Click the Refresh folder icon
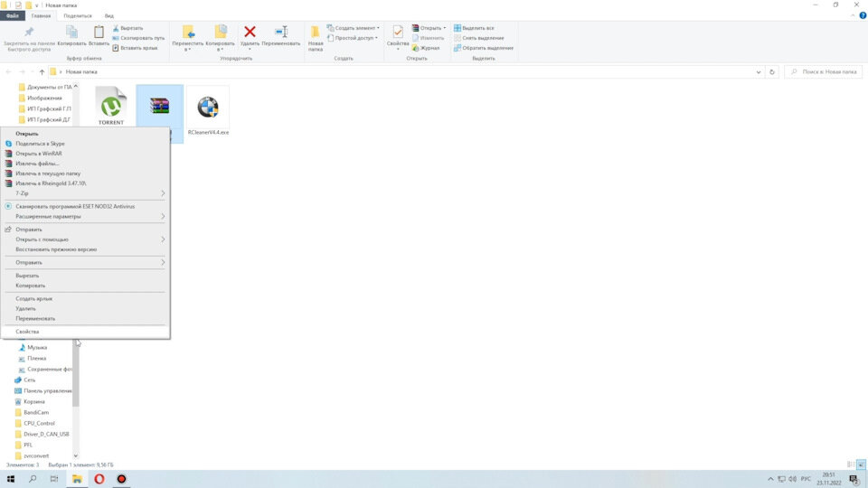The height and width of the screenshot is (488, 868). [x=771, y=72]
